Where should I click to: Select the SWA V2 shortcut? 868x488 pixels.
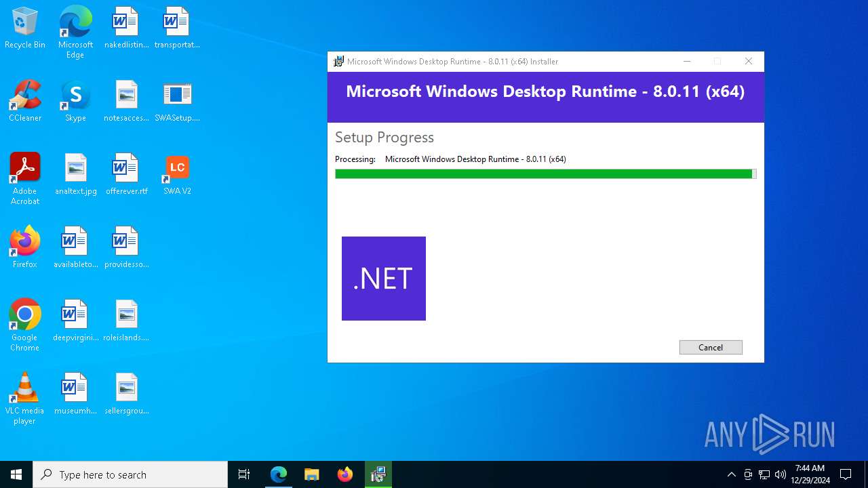pos(177,175)
